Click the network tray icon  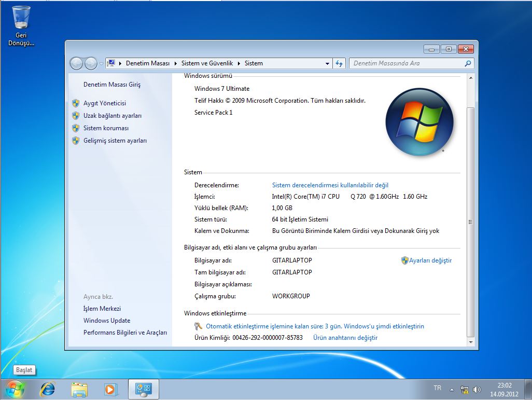click(465, 390)
